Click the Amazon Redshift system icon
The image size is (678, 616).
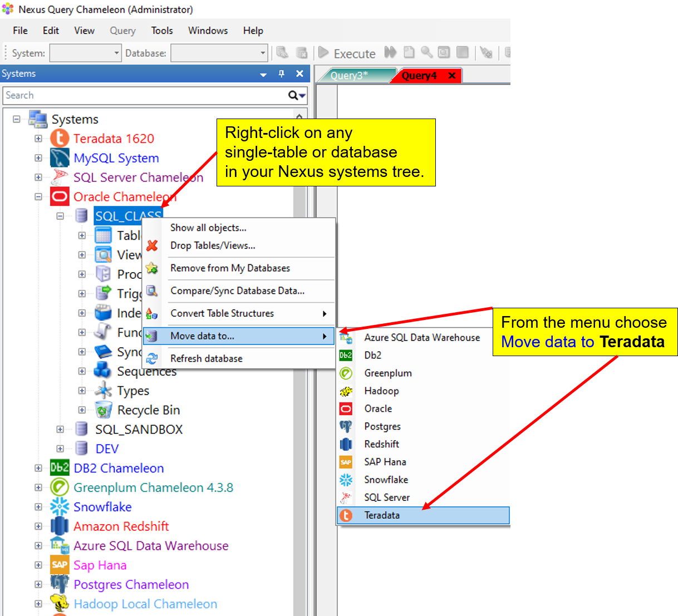(60, 526)
